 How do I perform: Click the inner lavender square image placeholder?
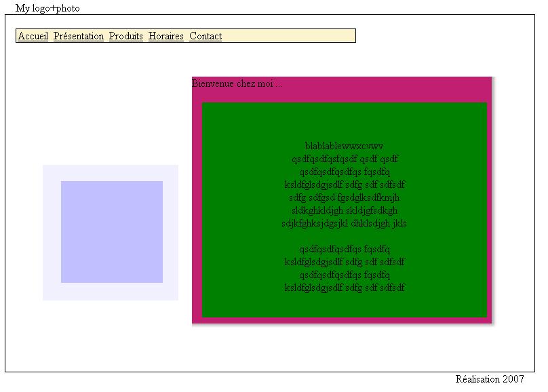[112, 232]
